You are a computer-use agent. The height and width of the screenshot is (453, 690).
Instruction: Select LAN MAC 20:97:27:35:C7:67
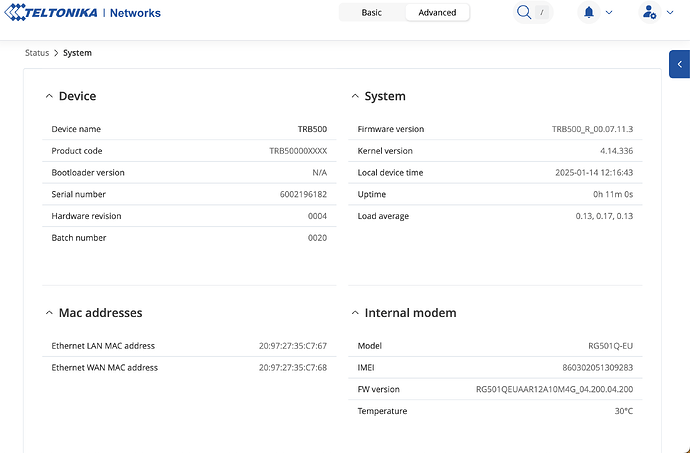[x=293, y=346]
